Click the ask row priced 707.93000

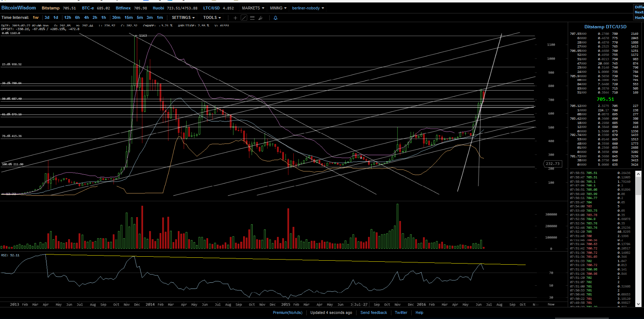604,34
